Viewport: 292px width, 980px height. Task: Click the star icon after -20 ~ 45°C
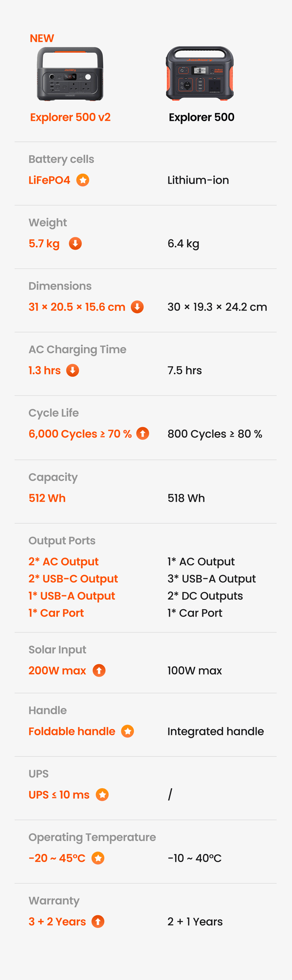(x=98, y=858)
